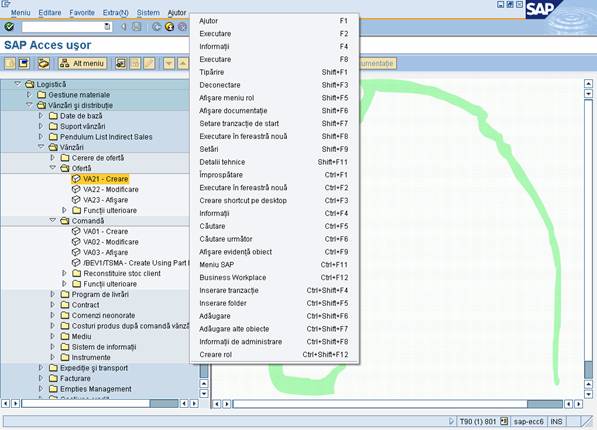Click the green Enter checkmark icon
This screenshot has width=597, height=430.
[x=9, y=27]
